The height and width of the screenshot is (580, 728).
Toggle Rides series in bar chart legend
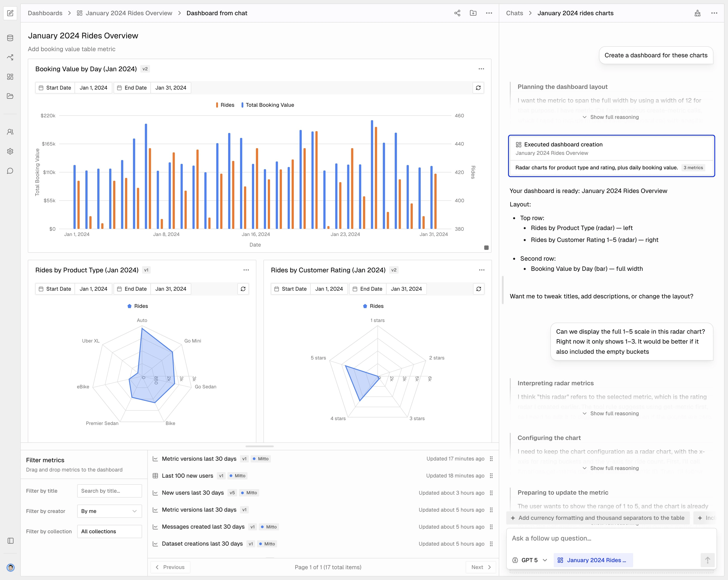click(x=225, y=105)
